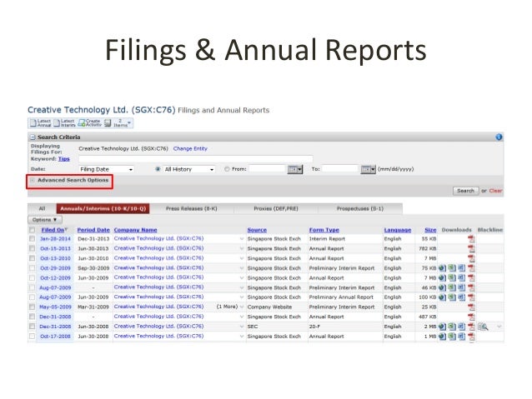Click the Search button
Screen dimensions: 532x399
[x=465, y=191]
